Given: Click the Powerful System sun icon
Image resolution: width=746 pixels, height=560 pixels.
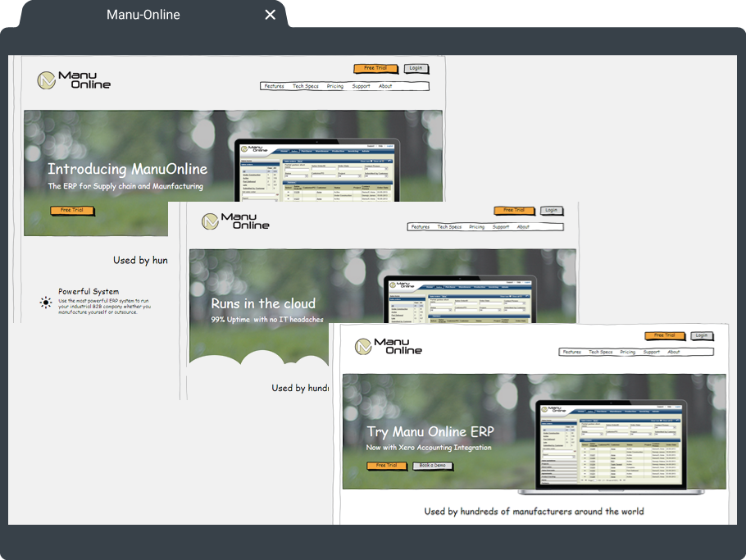Looking at the screenshot, I should [x=46, y=302].
